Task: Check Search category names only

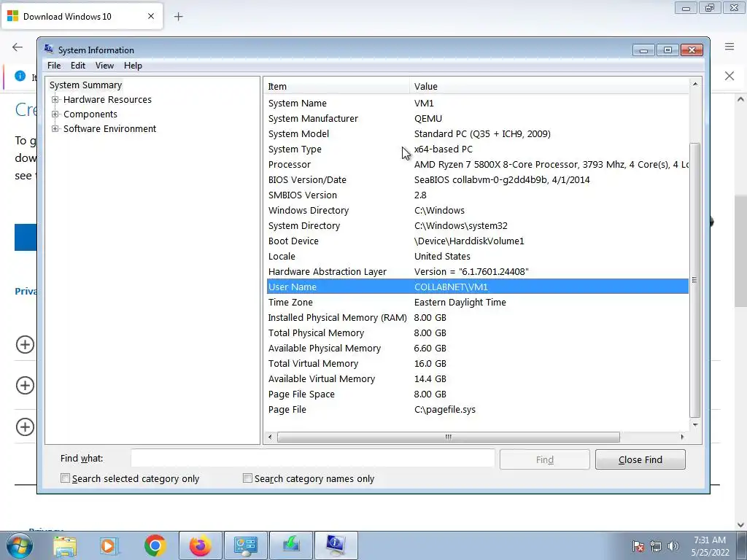Action: point(247,478)
